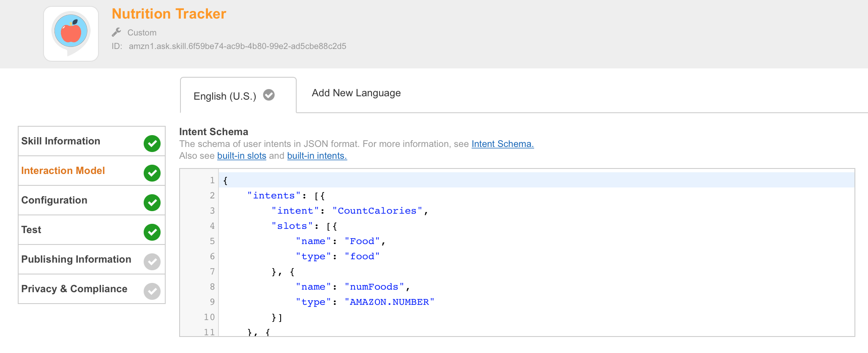Open the Publishing Information section
Screen dimensions: 868x353
tap(76, 259)
